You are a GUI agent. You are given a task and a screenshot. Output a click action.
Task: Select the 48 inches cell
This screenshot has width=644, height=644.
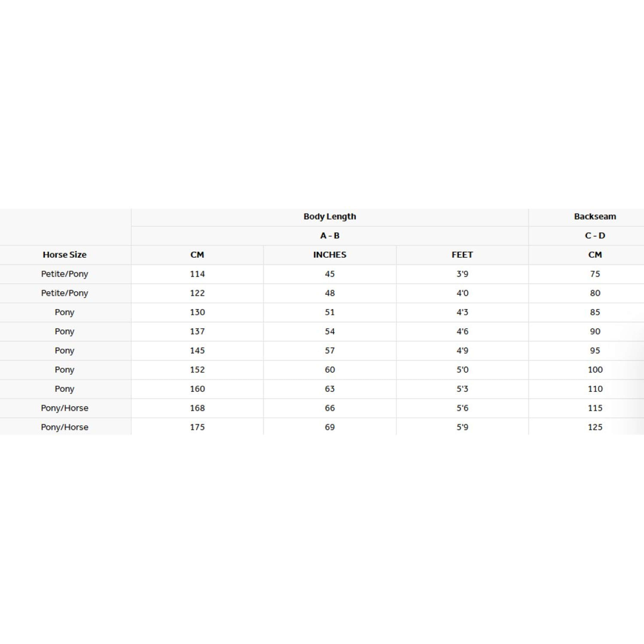329,293
